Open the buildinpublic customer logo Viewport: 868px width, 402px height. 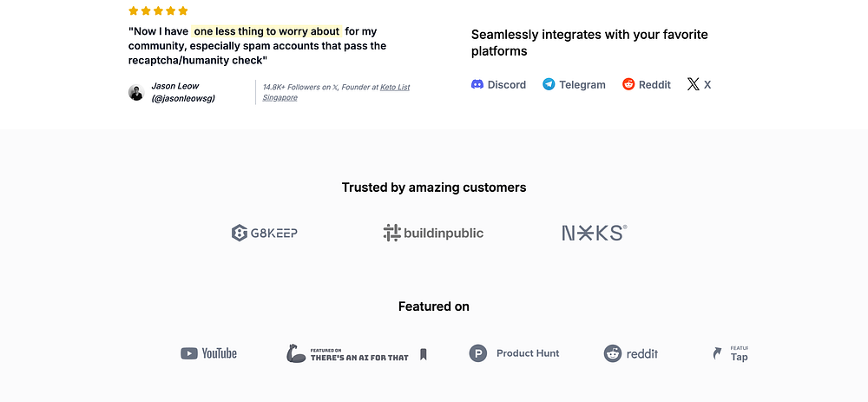click(x=433, y=233)
